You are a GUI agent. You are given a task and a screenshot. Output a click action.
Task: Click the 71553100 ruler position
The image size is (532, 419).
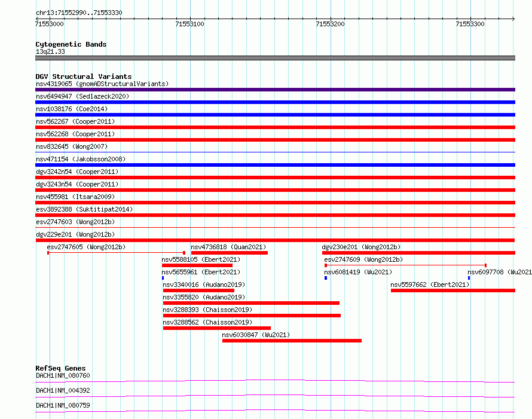(189, 24)
